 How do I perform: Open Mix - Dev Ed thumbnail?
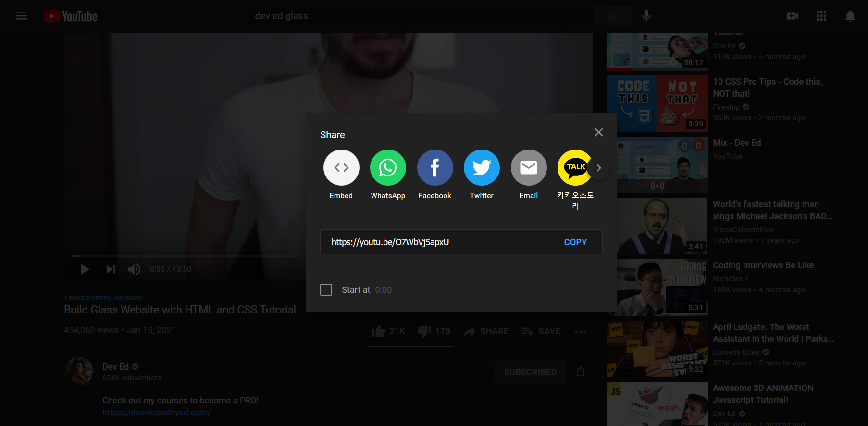657,165
